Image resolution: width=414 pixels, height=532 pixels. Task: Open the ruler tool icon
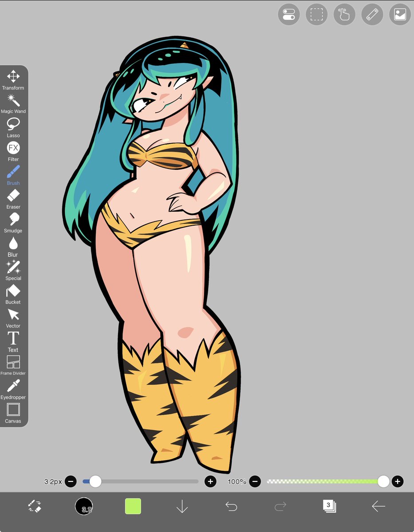[372, 15]
